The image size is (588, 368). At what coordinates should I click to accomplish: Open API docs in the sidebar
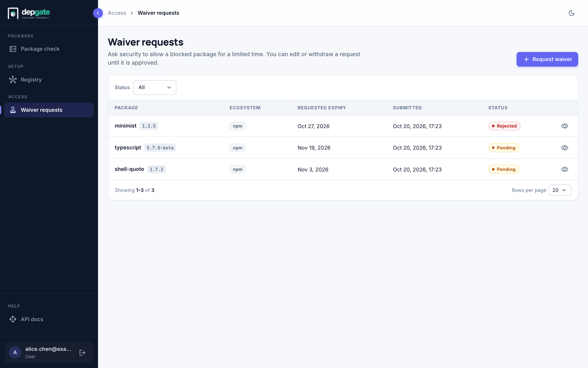point(49,319)
